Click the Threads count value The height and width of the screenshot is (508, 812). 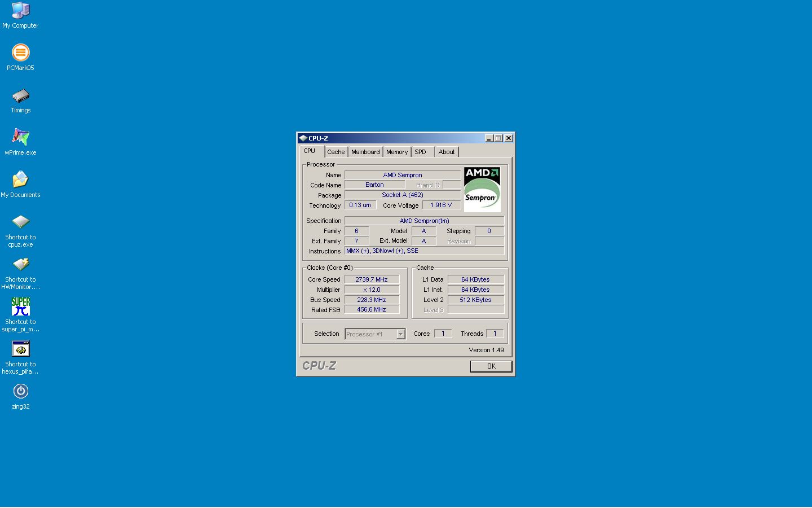point(495,334)
